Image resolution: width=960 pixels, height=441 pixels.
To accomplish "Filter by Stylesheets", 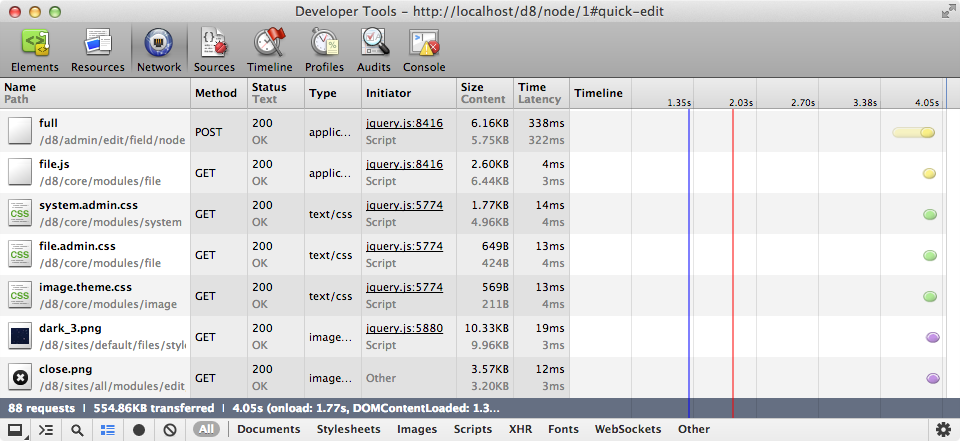I will [x=348, y=429].
